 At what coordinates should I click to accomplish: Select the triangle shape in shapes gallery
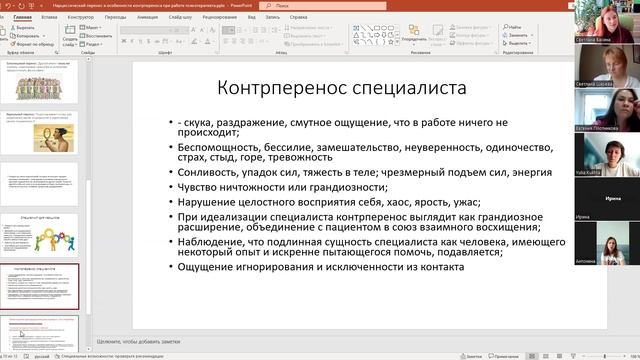(356, 35)
